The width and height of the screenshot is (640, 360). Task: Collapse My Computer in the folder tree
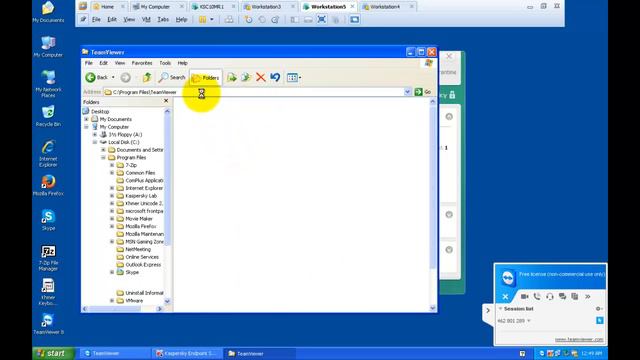[x=86, y=127]
